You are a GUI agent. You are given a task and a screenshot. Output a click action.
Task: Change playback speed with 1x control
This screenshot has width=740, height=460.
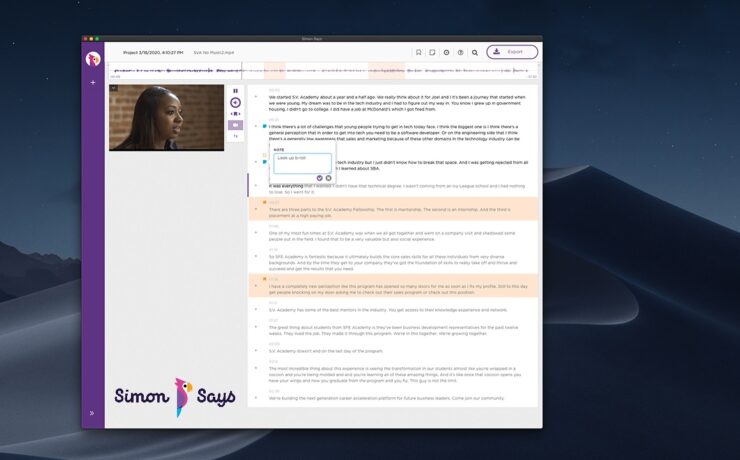pos(235,136)
